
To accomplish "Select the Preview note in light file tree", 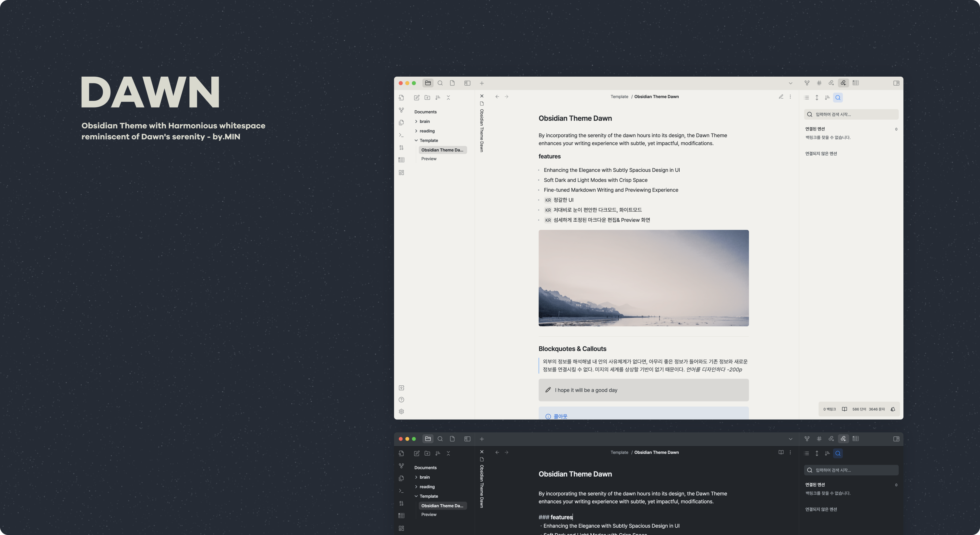I will click(429, 159).
